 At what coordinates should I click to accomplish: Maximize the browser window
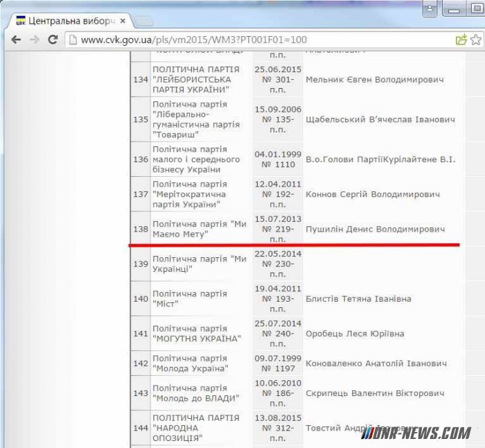tap(475, 9)
